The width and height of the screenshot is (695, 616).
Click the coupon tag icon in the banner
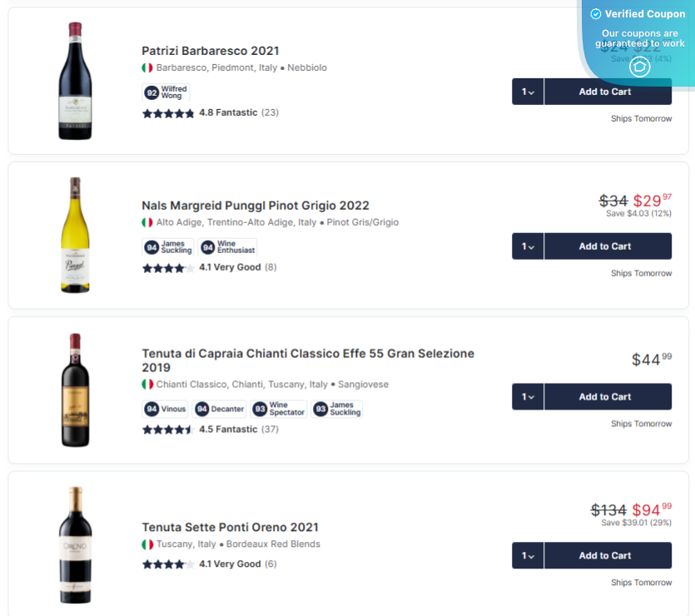point(639,67)
